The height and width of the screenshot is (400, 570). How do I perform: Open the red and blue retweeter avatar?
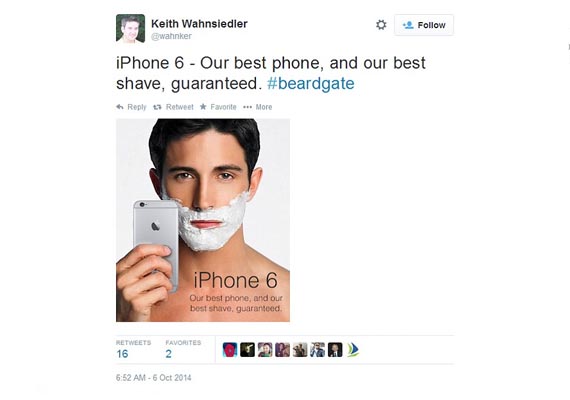coord(230,350)
